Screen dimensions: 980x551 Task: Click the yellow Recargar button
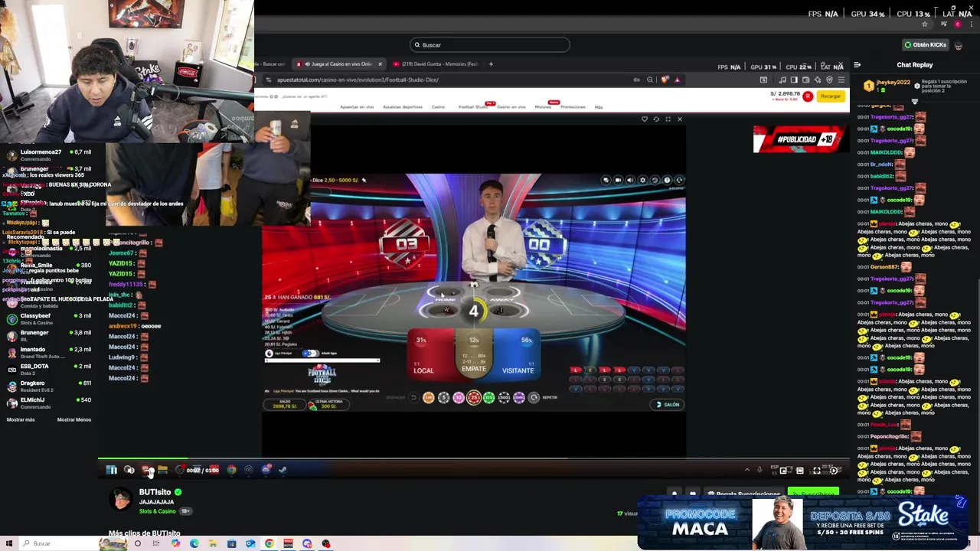coord(831,96)
